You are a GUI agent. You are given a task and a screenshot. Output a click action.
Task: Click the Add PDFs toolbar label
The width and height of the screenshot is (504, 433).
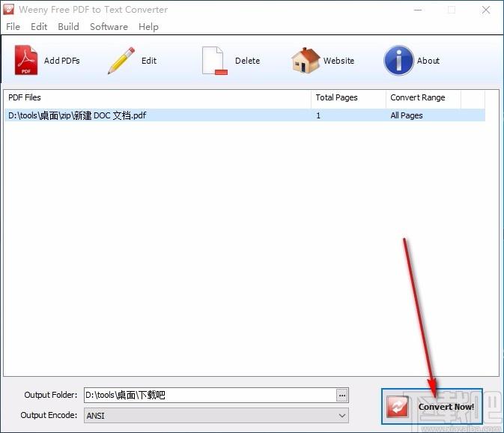pos(61,61)
